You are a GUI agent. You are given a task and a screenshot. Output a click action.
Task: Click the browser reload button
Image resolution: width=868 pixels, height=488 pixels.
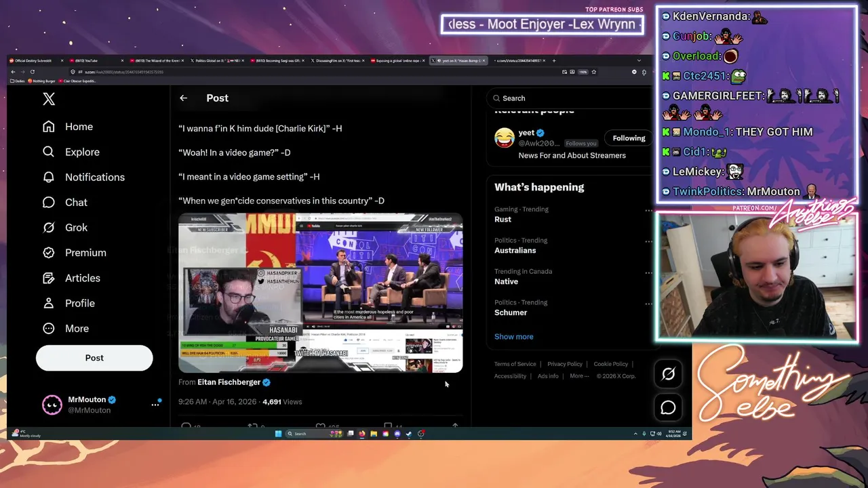point(32,72)
